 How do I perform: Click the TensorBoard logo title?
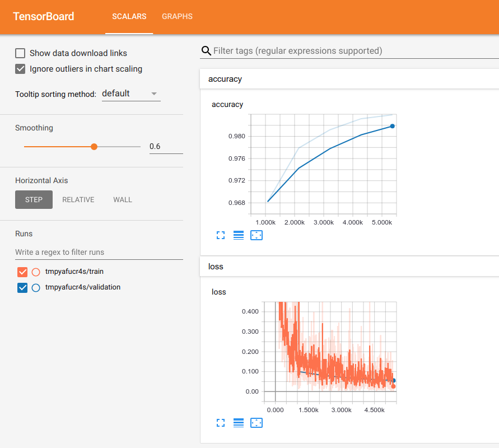click(x=44, y=17)
